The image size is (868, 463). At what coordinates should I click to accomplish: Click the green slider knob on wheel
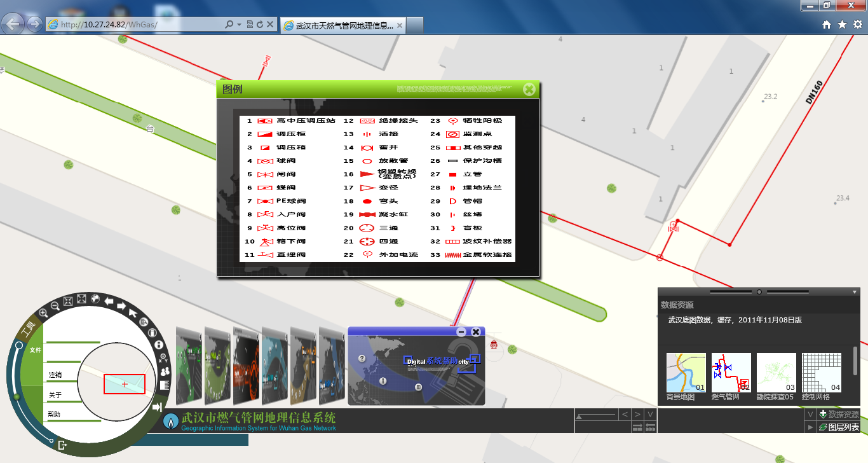17,397
